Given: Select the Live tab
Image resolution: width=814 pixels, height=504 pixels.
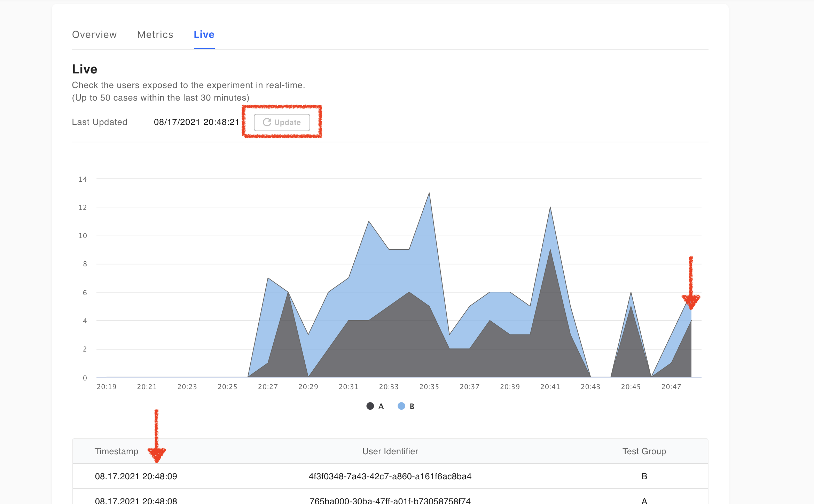Looking at the screenshot, I should (204, 34).
